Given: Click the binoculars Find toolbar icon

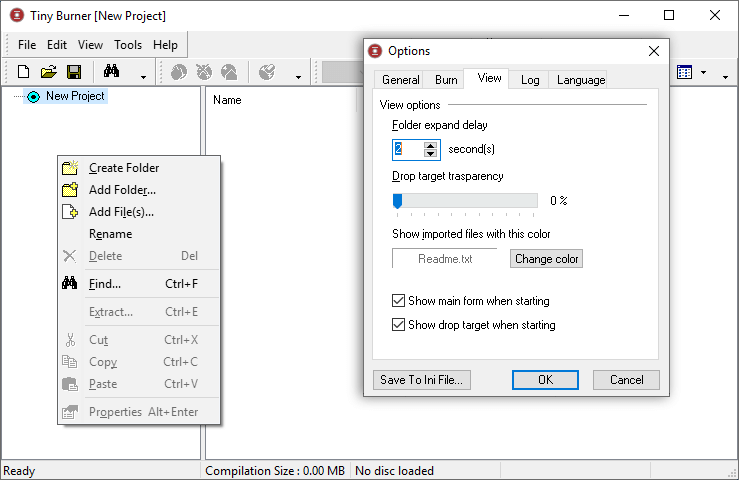Looking at the screenshot, I should click(x=112, y=72).
